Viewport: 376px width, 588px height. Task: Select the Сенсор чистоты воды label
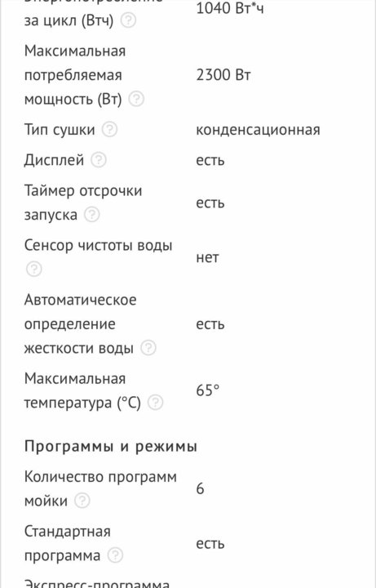click(99, 245)
